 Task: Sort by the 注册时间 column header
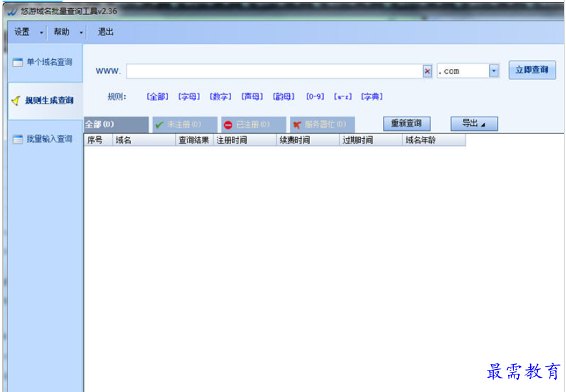tap(245, 140)
